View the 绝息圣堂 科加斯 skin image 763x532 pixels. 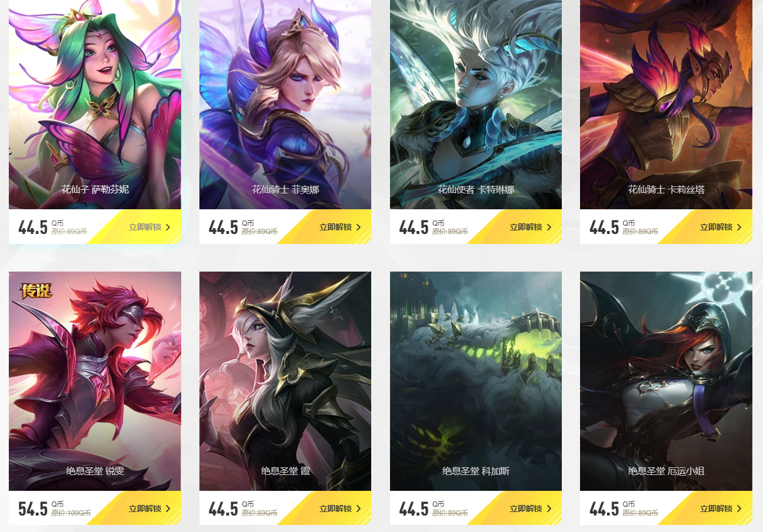coord(475,381)
